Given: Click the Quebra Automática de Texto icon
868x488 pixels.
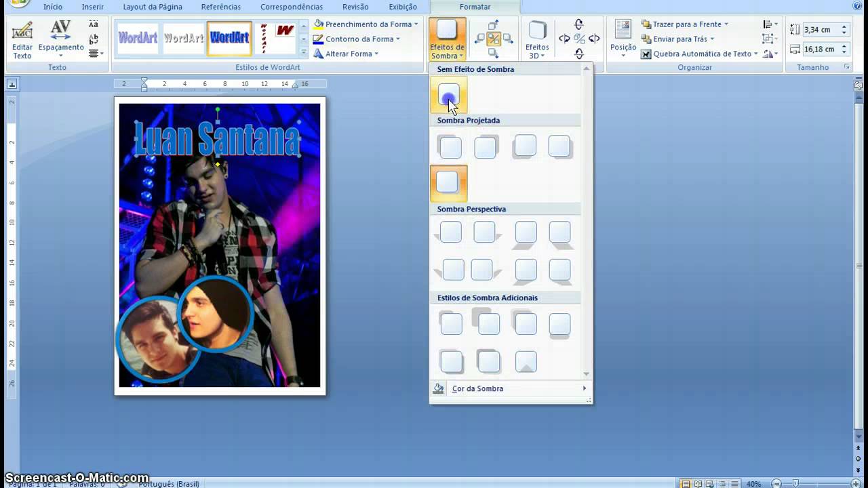Looking at the screenshot, I should pyautogui.click(x=646, y=54).
